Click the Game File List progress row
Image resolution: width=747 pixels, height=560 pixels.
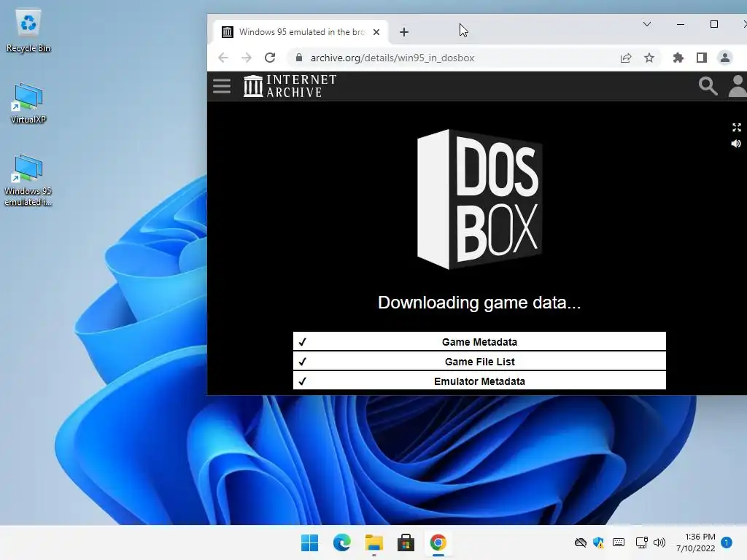point(479,362)
